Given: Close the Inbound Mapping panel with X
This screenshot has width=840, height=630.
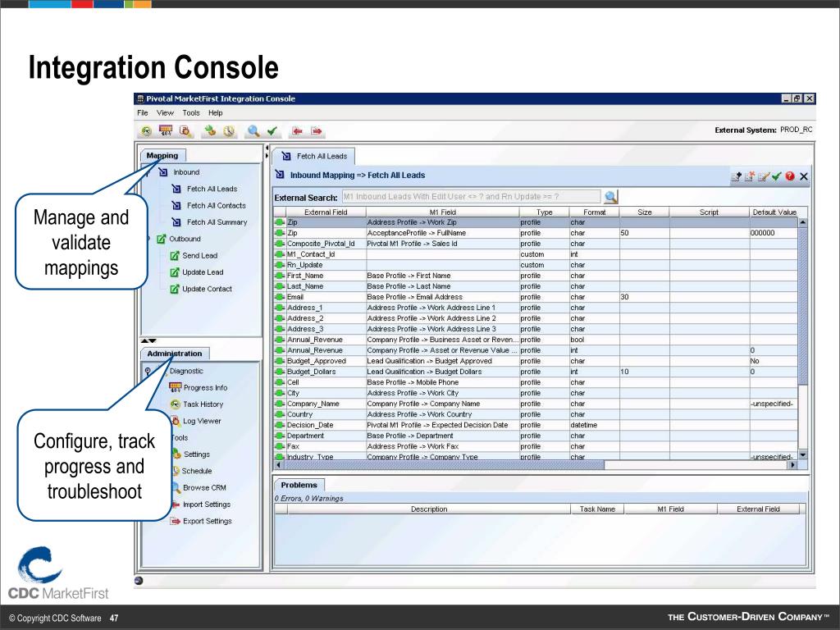Looking at the screenshot, I should click(x=804, y=176).
